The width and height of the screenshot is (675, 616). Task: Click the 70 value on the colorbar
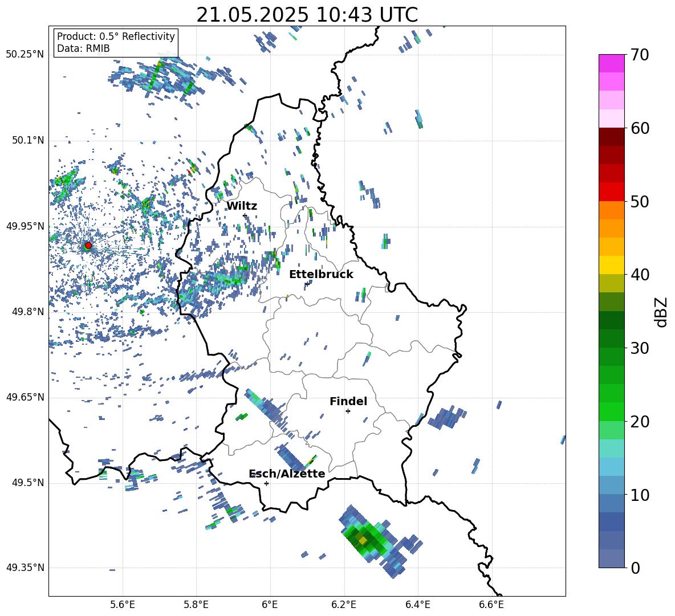coord(640,55)
